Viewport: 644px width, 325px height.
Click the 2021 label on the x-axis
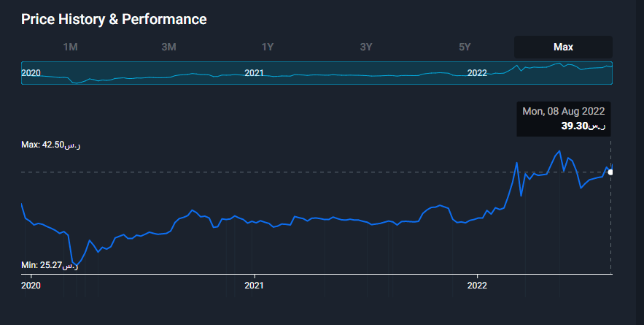(x=254, y=285)
